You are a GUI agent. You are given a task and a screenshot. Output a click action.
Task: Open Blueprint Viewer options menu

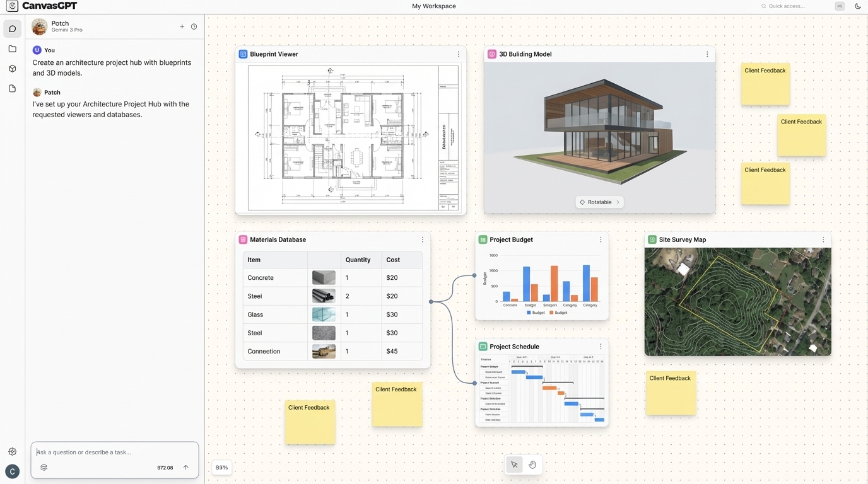[x=459, y=54]
